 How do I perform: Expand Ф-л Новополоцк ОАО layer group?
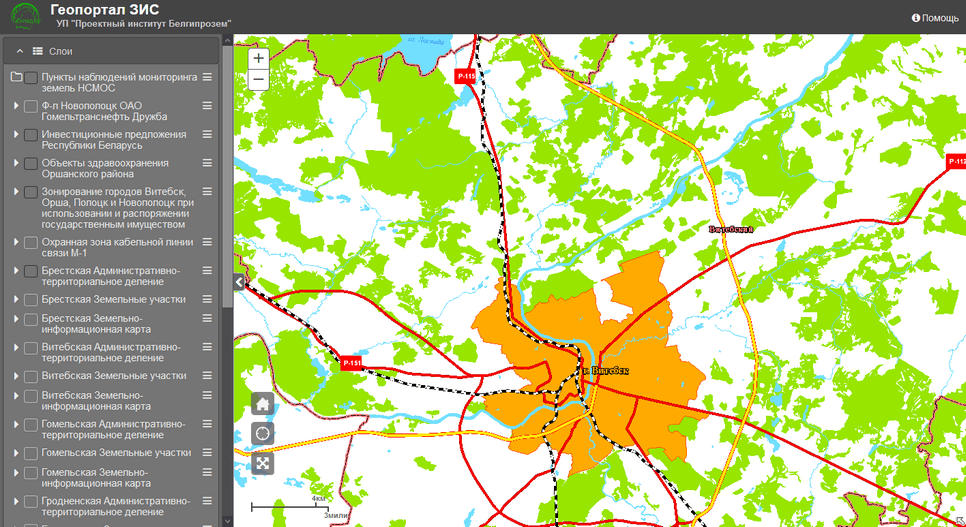click(16, 105)
